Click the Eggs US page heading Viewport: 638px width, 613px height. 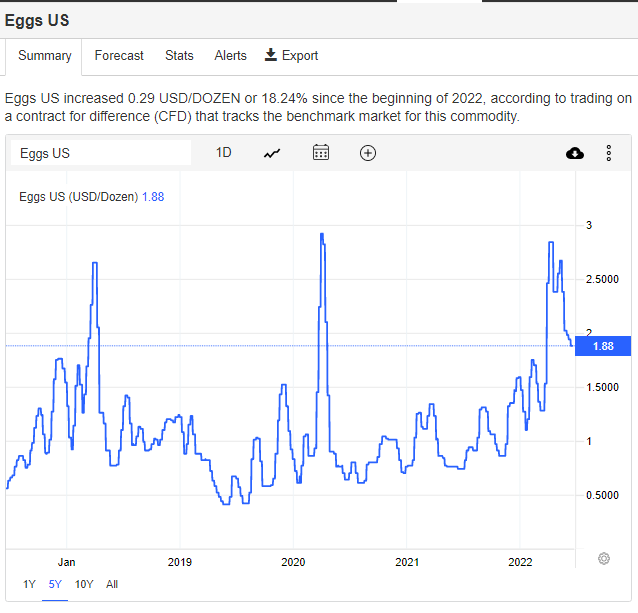pos(37,21)
